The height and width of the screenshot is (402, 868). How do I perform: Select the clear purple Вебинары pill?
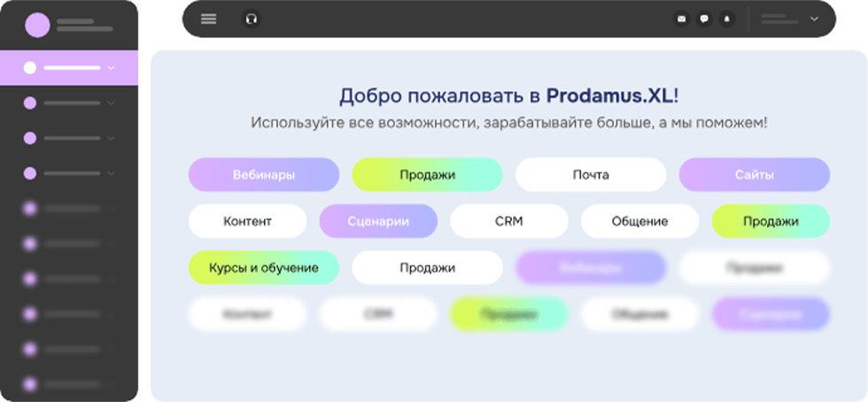click(x=264, y=175)
